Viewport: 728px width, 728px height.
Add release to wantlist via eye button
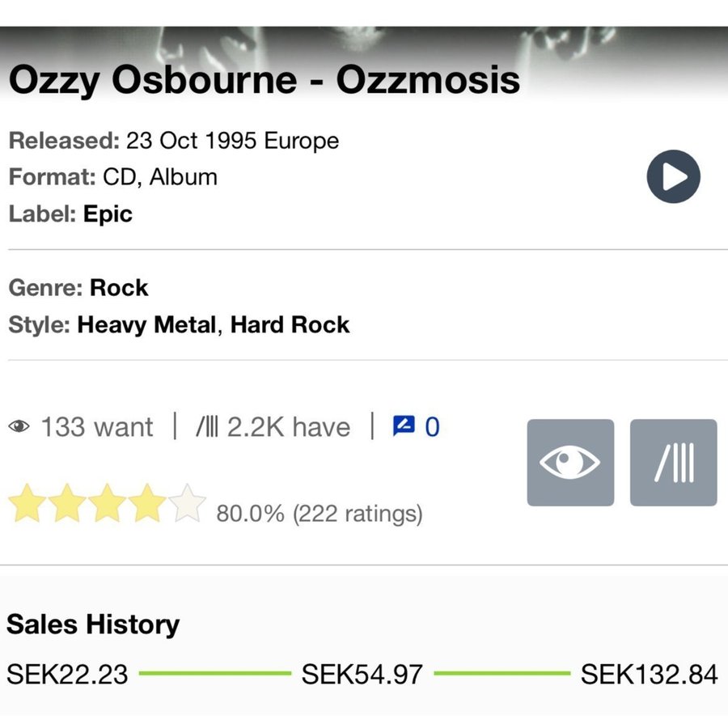coord(570,463)
